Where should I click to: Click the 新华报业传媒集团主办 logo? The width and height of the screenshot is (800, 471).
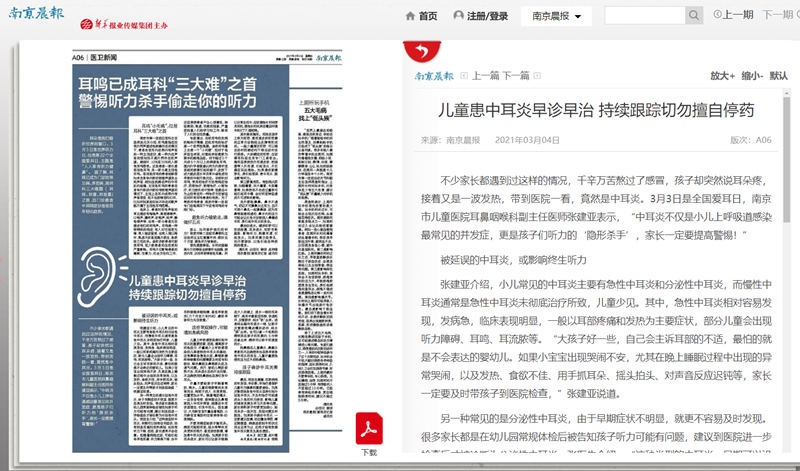[124, 24]
